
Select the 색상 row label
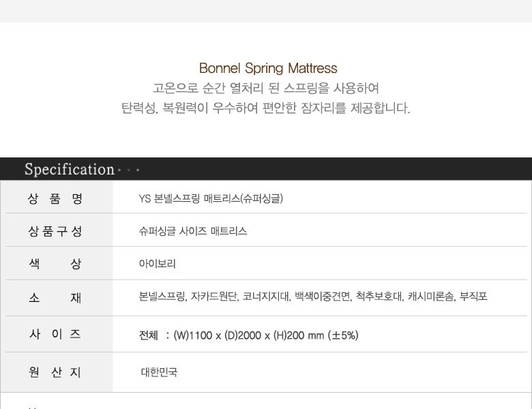point(55,264)
